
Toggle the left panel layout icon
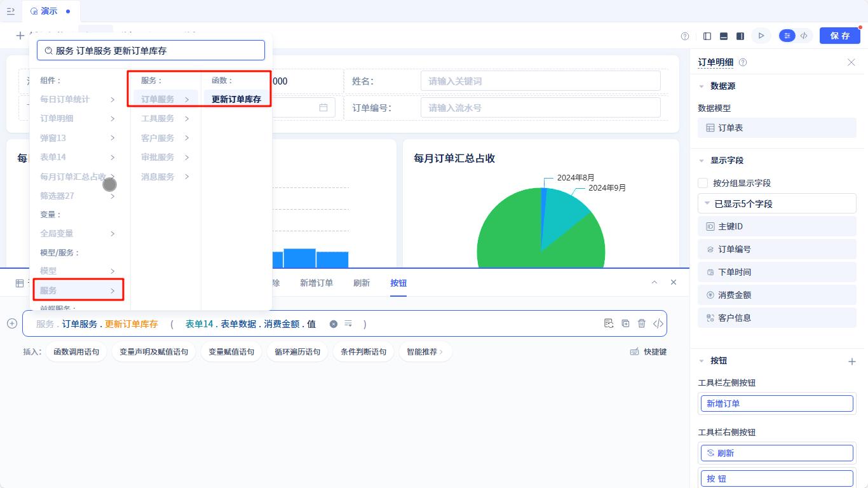[x=707, y=36]
